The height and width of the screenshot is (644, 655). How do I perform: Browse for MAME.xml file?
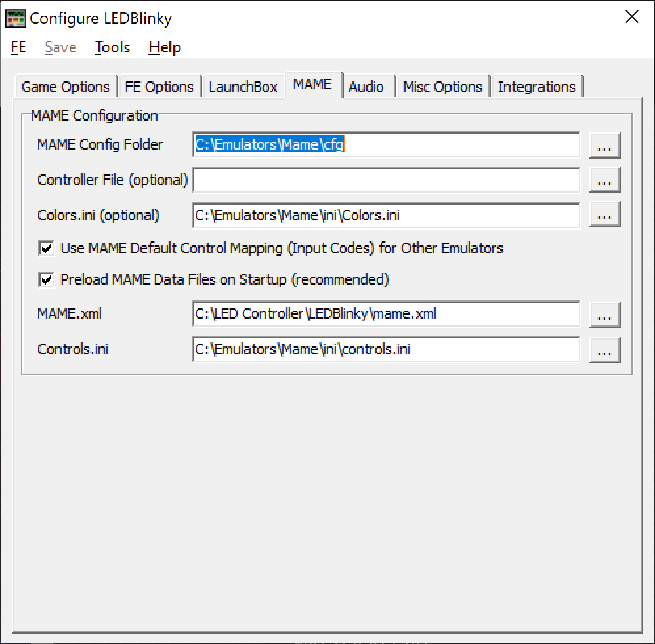604,315
